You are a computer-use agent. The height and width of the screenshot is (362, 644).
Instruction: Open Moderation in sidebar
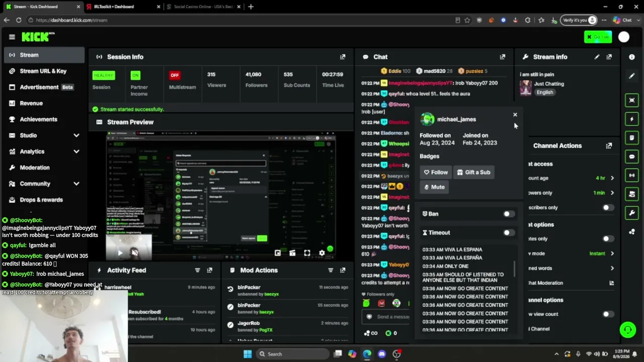pos(44,167)
